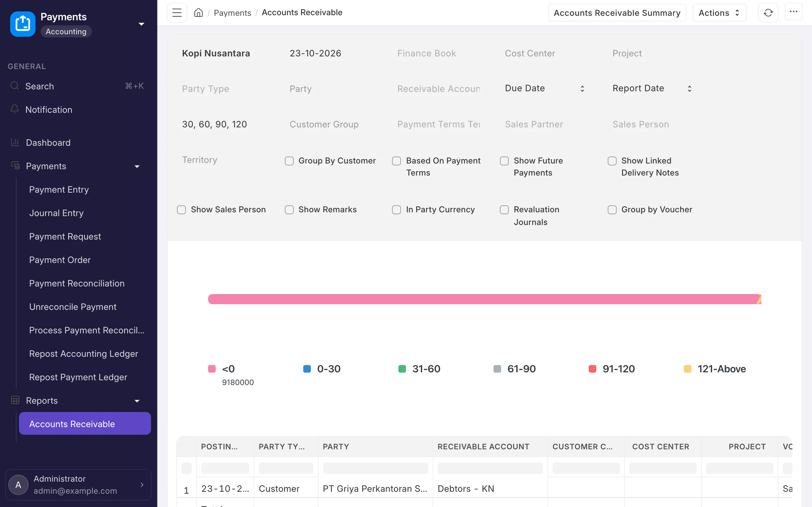The width and height of the screenshot is (812, 507).
Task: Select Journal Entry from sidebar
Action: point(56,213)
